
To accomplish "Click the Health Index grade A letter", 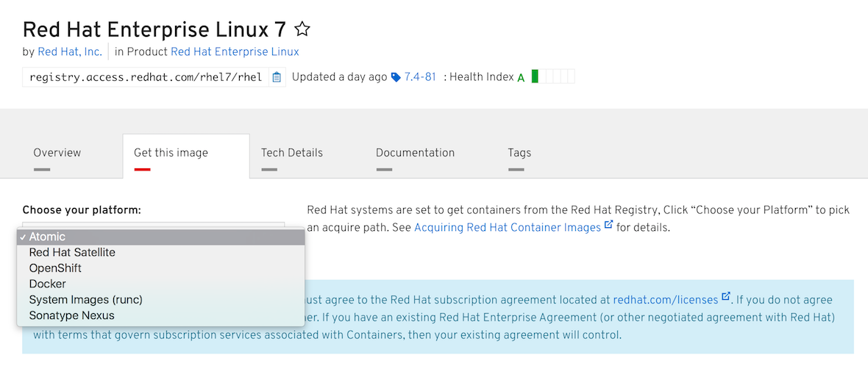I will [x=521, y=78].
